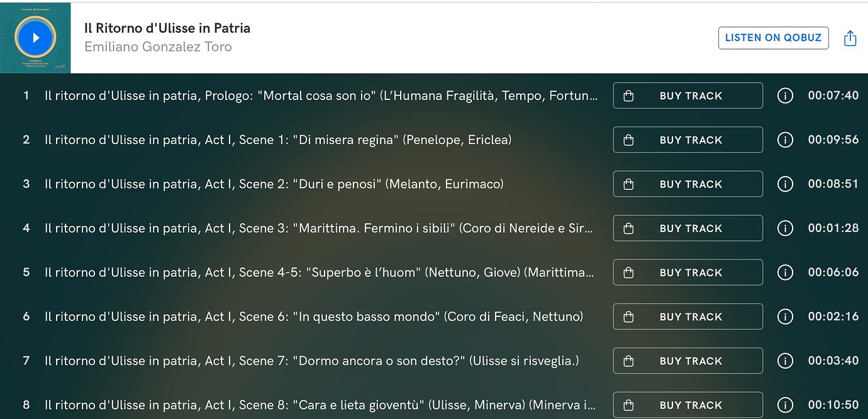Show info for track 2 "Di misera regina"
This screenshot has width=868, height=419.
[785, 140]
